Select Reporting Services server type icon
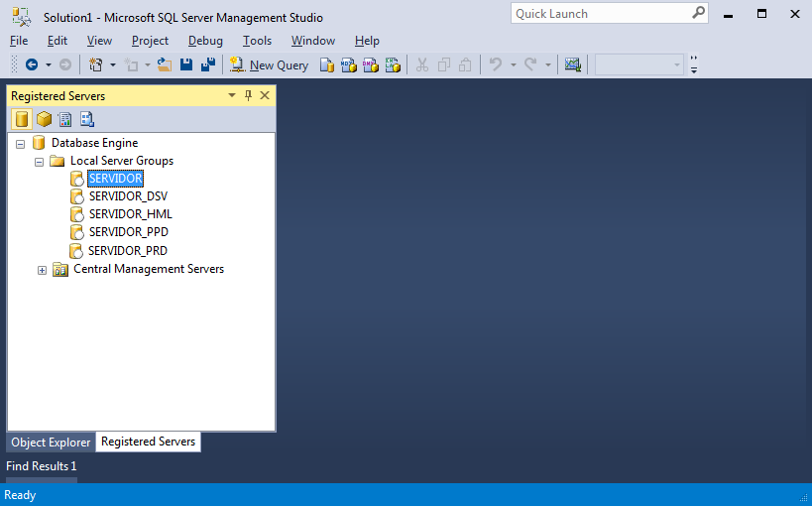 [65, 119]
